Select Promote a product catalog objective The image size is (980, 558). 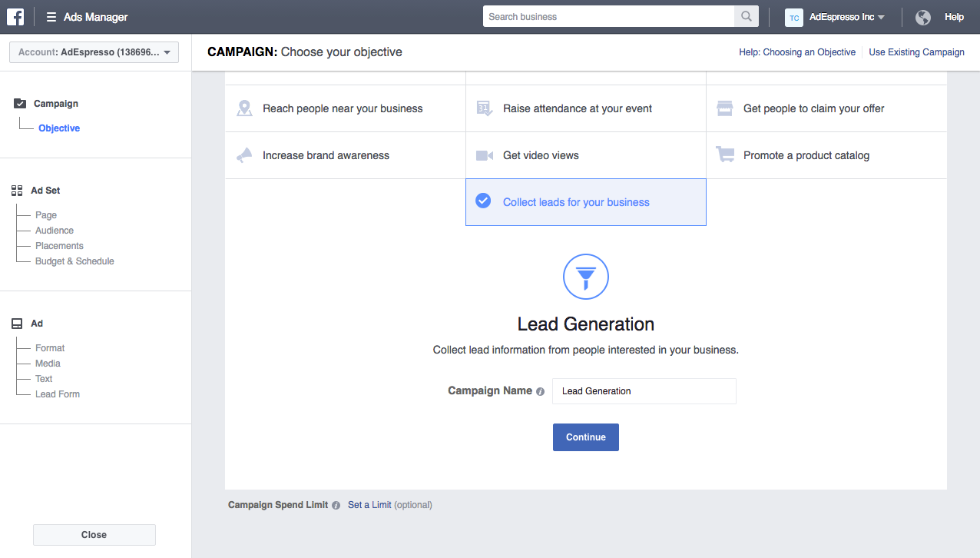click(x=826, y=155)
